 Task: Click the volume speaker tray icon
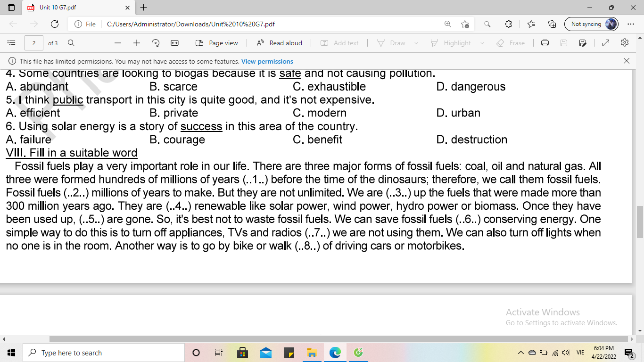coord(566,353)
